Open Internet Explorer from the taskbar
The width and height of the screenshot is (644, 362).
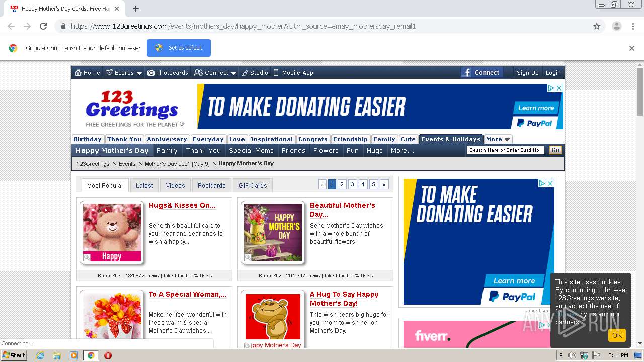(x=40, y=355)
